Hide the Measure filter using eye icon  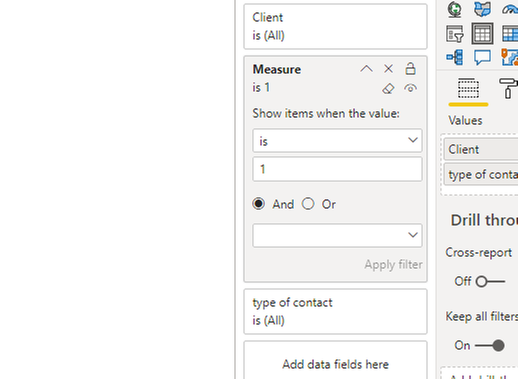click(x=410, y=89)
